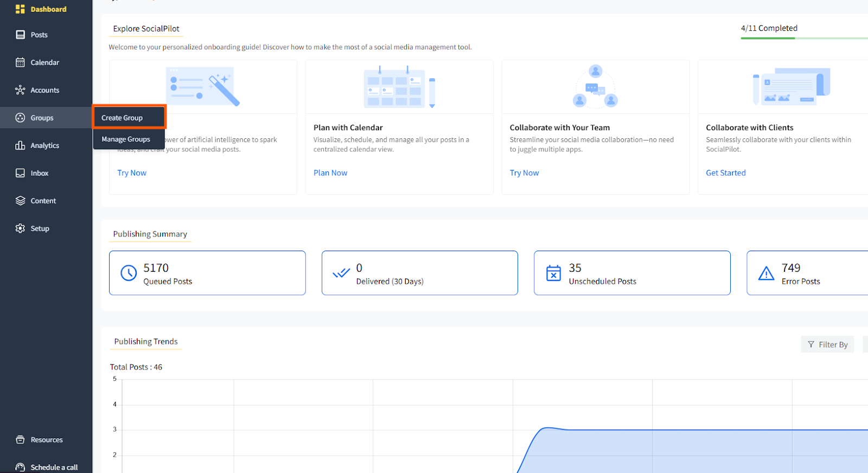Click the Posts icon in sidebar
The image size is (868, 473).
[x=20, y=35]
